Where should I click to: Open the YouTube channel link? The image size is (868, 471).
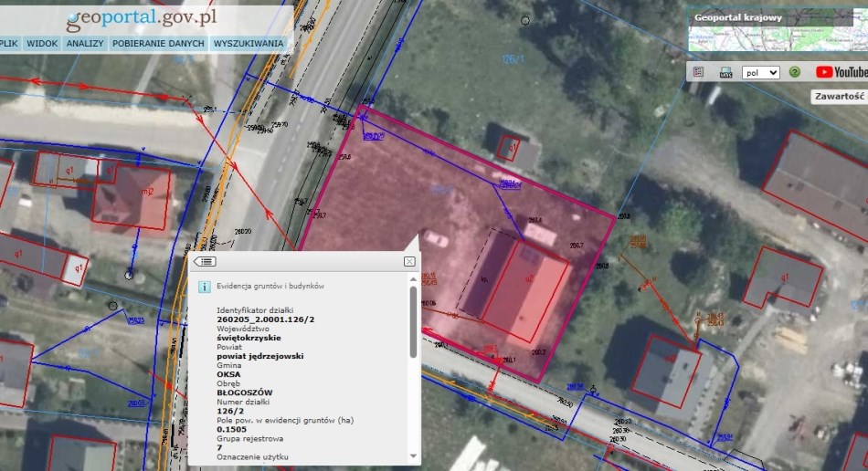point(841,72)
